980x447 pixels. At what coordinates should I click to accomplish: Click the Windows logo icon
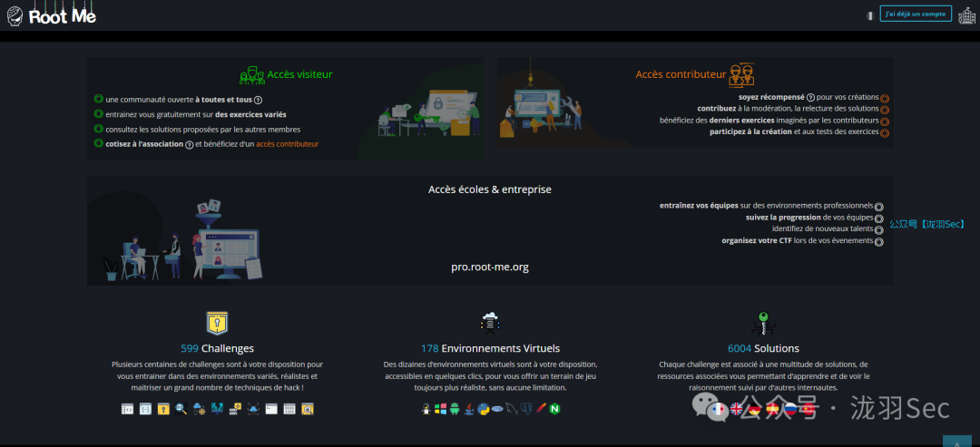(x=441, y=409)
